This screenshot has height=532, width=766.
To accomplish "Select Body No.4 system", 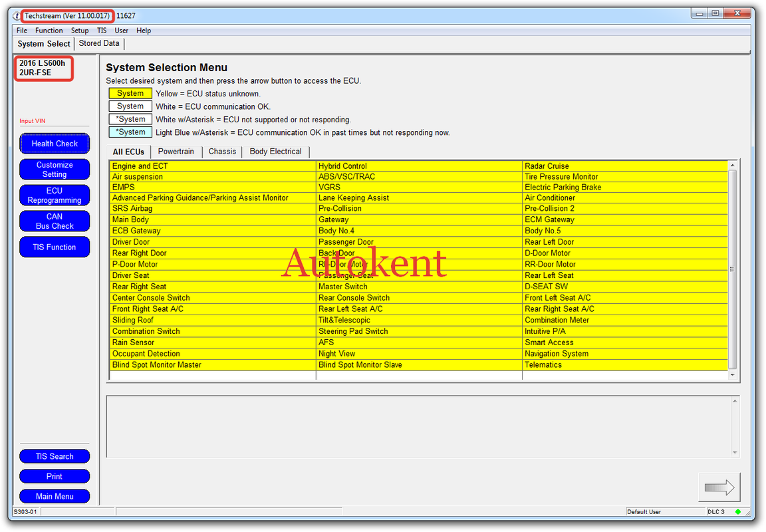I will click(419, 231).
